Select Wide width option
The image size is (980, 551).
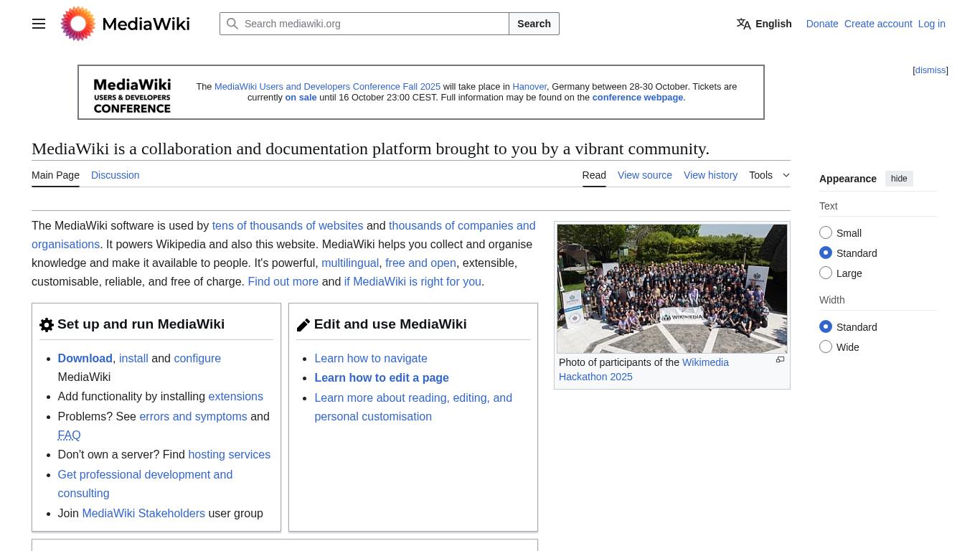coord(826,347)
